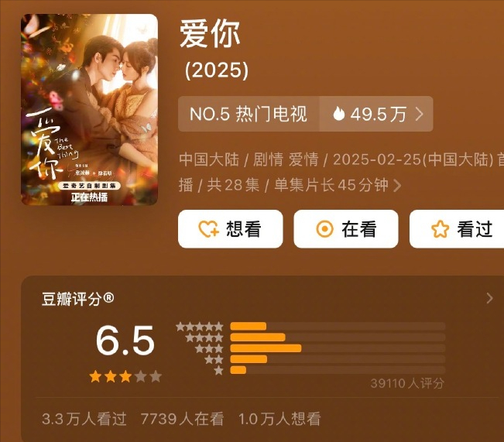Click the 39110人评分 count

click(407, 383)
